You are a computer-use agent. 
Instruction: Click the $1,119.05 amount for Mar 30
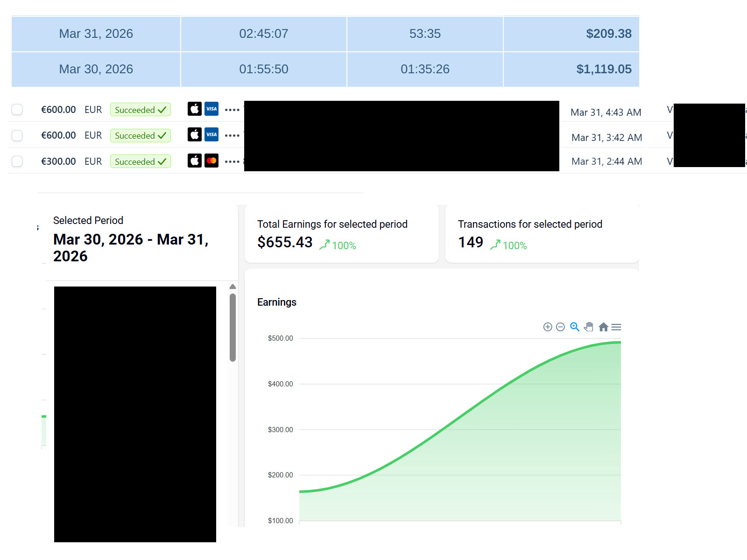[x=603, y=69]
